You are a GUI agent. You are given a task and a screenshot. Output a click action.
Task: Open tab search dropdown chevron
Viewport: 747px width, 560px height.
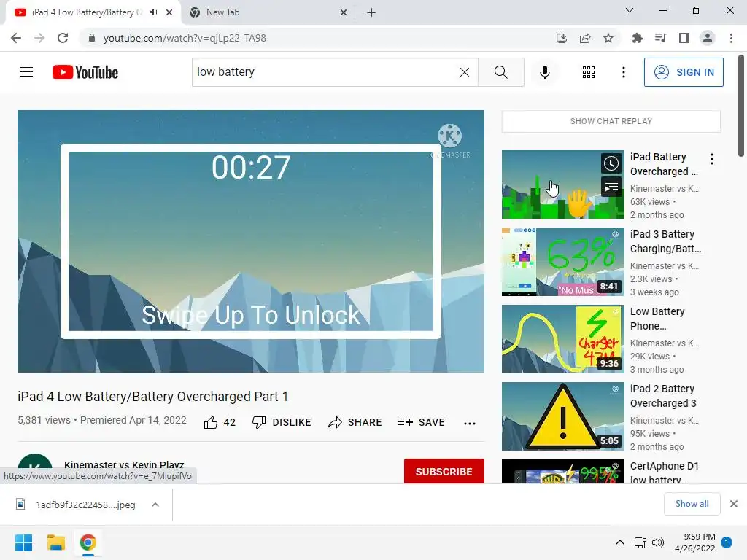[x=629, y=10]
